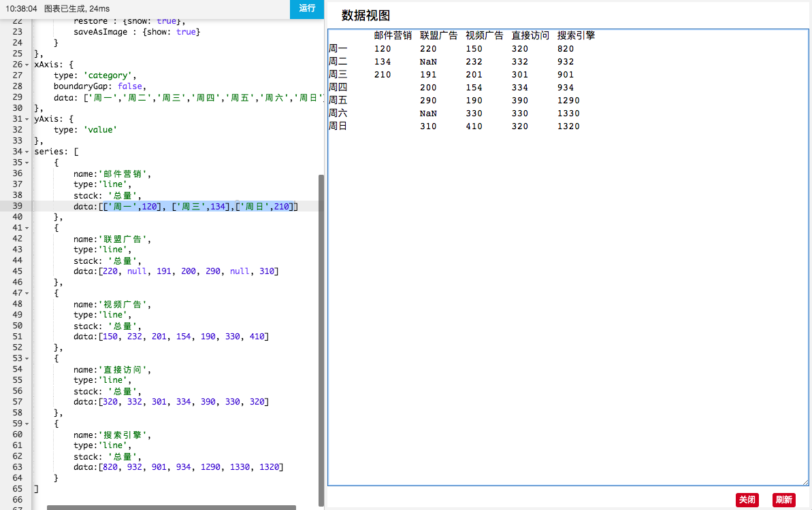This screenshot has width=812, height=510.
Task: Click the code line name:'邮件营销'
Action: [112, 174]
